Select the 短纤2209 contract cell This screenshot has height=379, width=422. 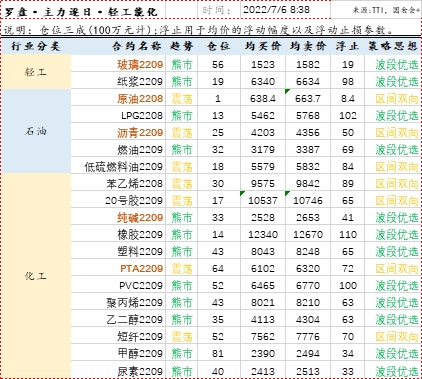tap(118, 336)
